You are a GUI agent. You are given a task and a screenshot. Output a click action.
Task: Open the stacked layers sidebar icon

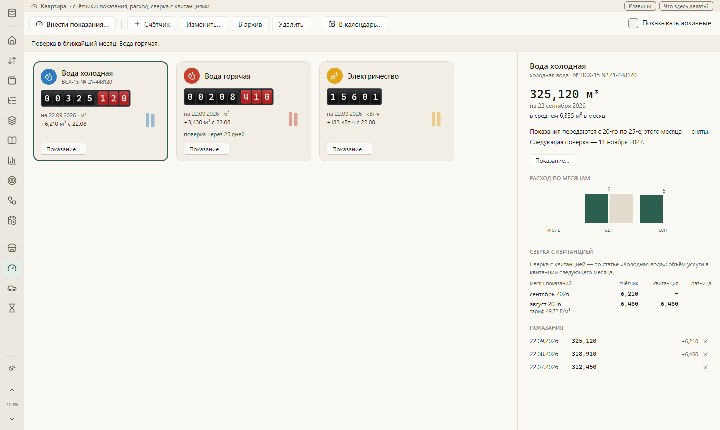point(12,120)
